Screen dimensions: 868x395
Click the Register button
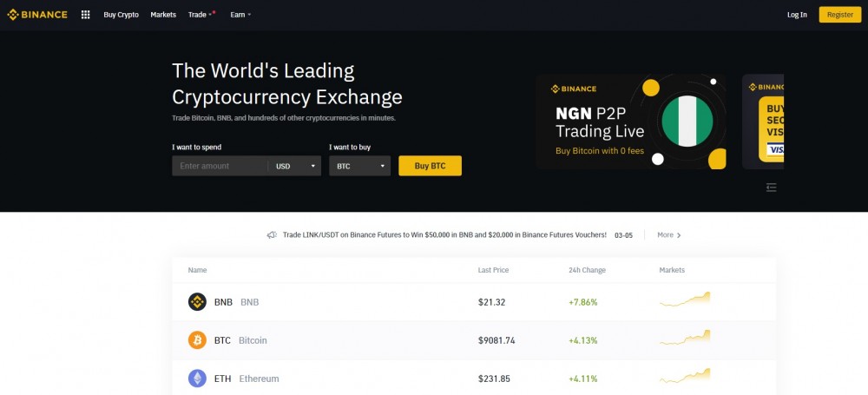[839, 15]
